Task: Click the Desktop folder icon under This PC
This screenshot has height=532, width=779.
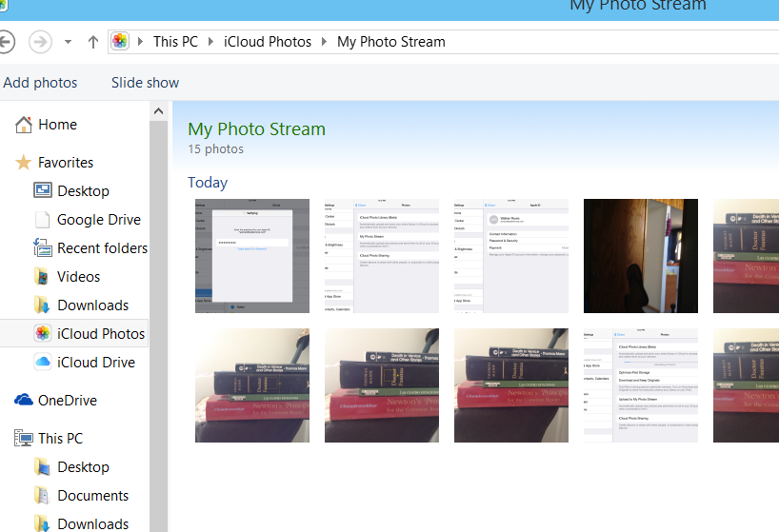Action: (x=42, y=467)
